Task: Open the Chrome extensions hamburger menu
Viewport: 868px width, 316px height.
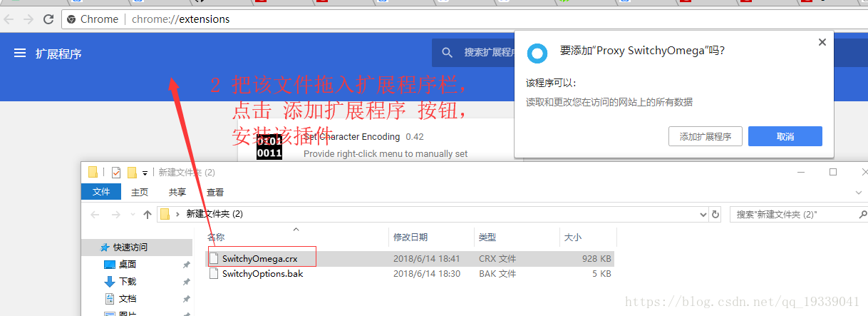Action: [x=20, y=53]
